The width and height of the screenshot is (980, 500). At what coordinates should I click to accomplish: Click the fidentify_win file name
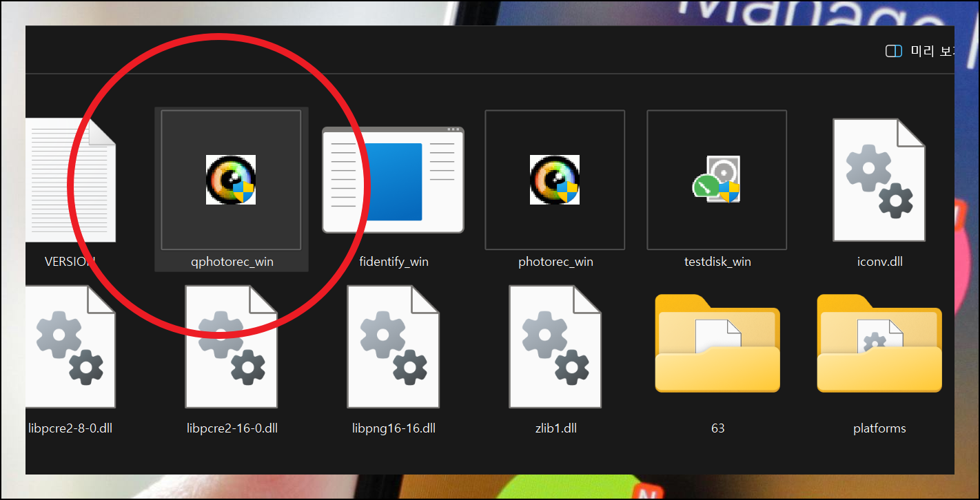394,262
